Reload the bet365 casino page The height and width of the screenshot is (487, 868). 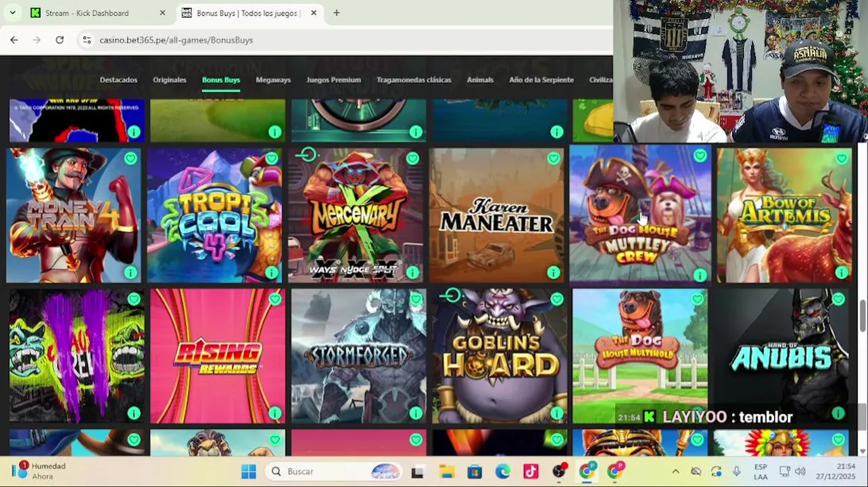click(x=59, y=40)
